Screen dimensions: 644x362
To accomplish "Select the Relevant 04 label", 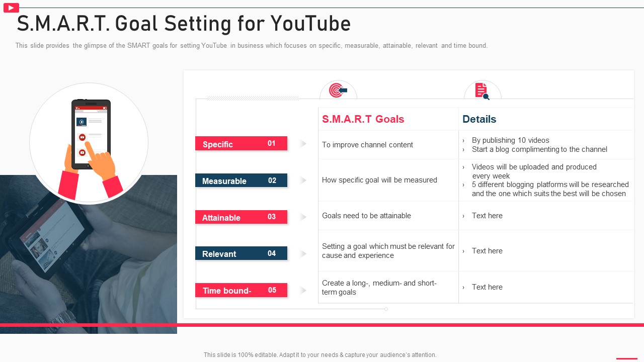I will pyautogui.click(x=241, y=253).
